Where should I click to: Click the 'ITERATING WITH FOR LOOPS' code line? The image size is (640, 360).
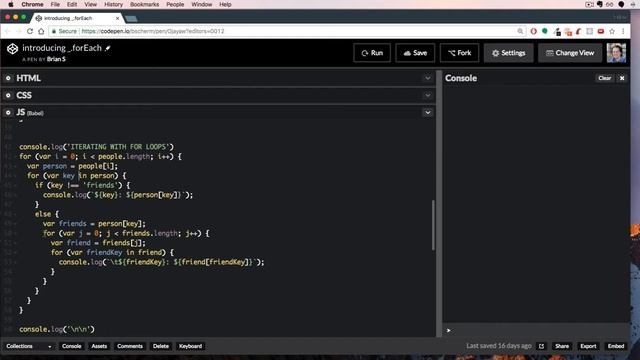(96, 147)
